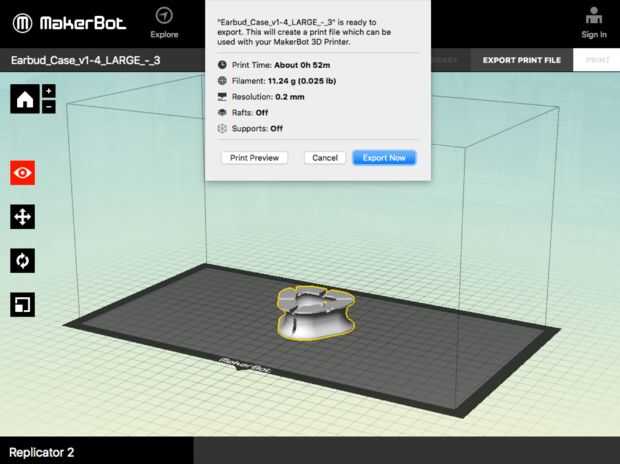The height and width of the screenshot is (464, 620).
Task: Select the Rotate tool
Action: (x=23, y=261)
